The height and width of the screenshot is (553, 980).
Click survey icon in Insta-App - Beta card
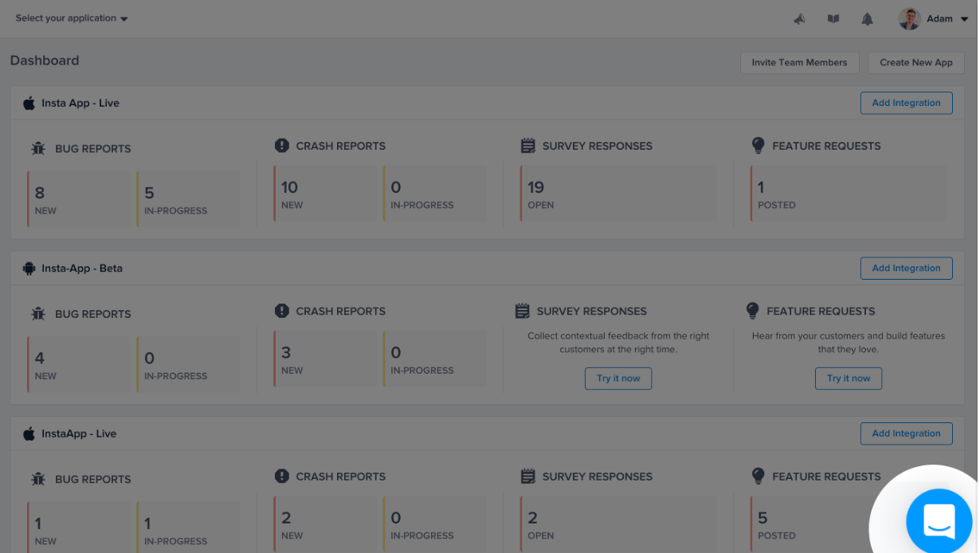click(522, 311)
